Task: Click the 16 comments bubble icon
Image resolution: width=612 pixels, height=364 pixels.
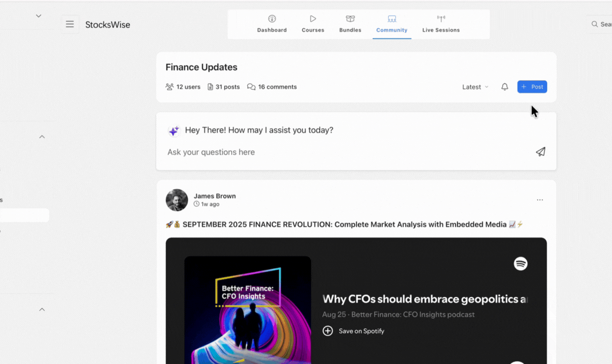Action: tap(251, 87)
